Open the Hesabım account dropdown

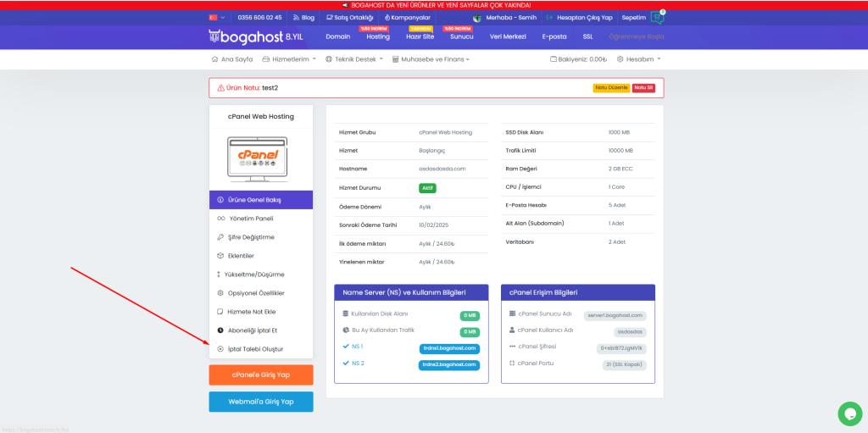click(x=639, y=59)
